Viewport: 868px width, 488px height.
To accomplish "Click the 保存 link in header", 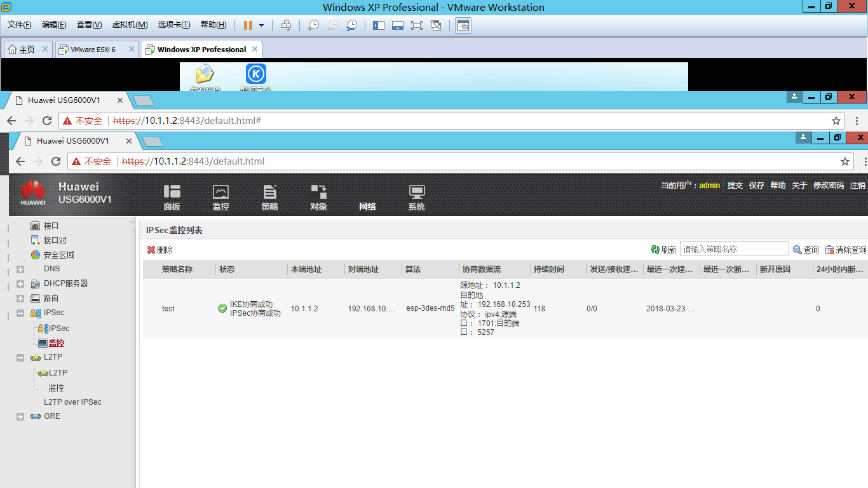I will (757, 186).
